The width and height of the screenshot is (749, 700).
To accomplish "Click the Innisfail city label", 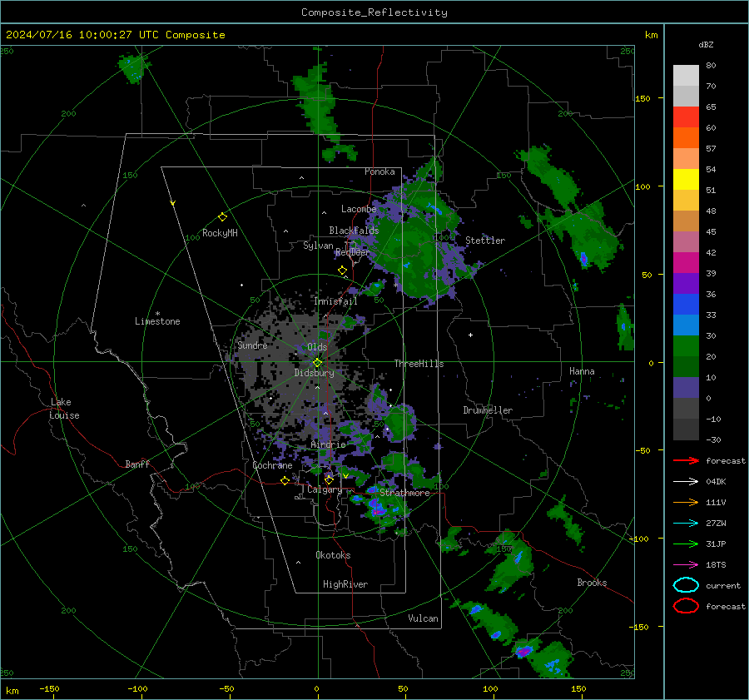I will [x=335, y=301].
